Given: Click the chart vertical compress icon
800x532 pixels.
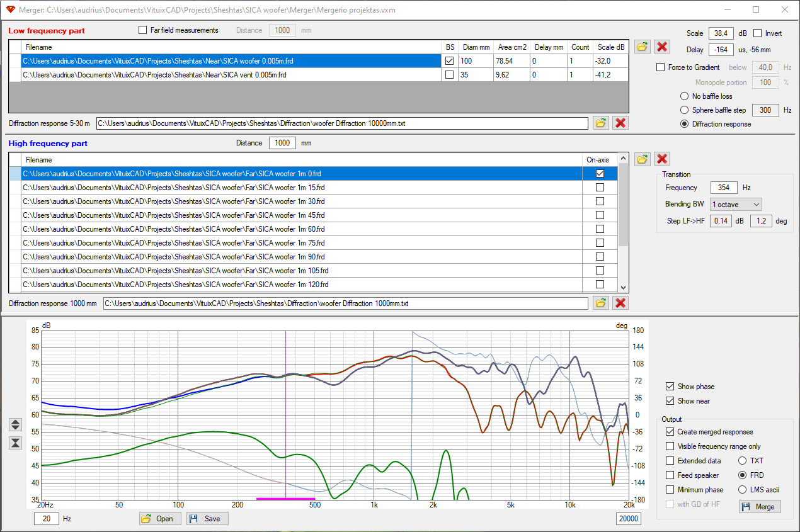Looking at the screenshot, I should [x=16, y=443].
